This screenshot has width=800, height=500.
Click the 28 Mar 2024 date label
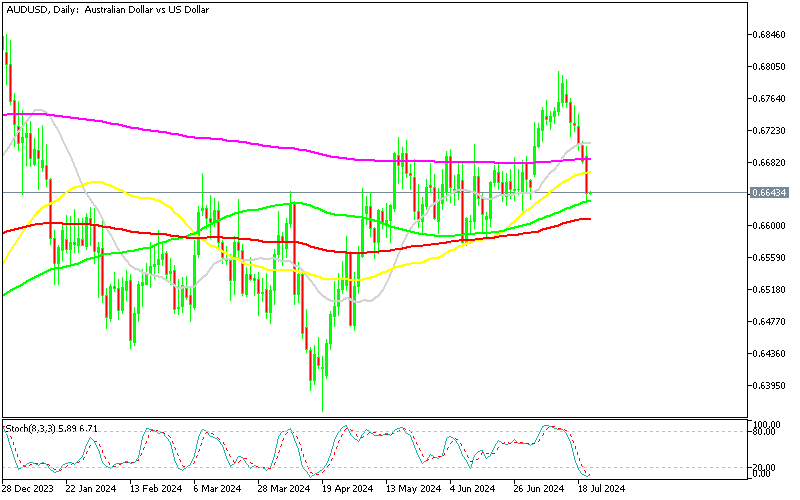(x=284, y=489)
